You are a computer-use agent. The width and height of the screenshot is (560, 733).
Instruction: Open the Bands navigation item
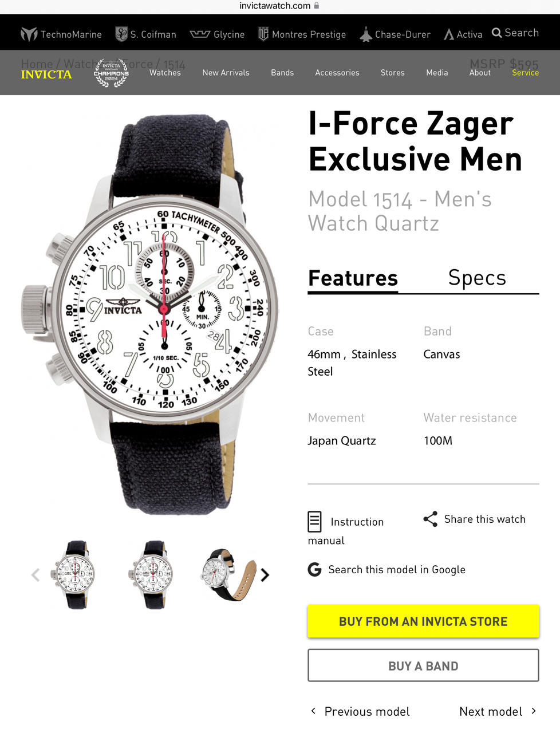(x=282, y=73)
